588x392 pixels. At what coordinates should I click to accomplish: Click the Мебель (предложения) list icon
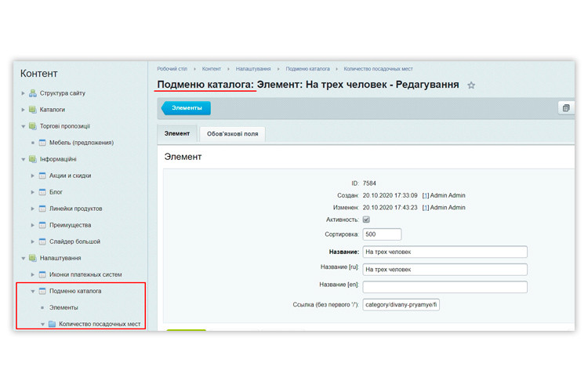coord(42,143)
